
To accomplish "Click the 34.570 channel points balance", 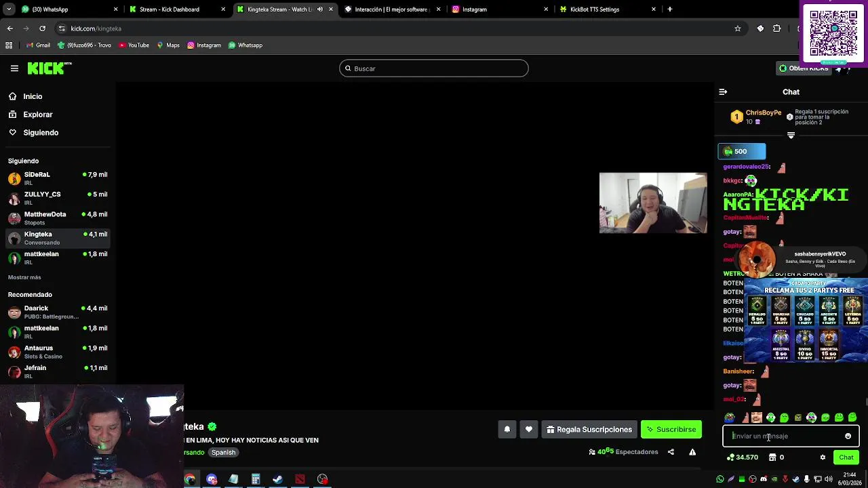I will 742,457.
